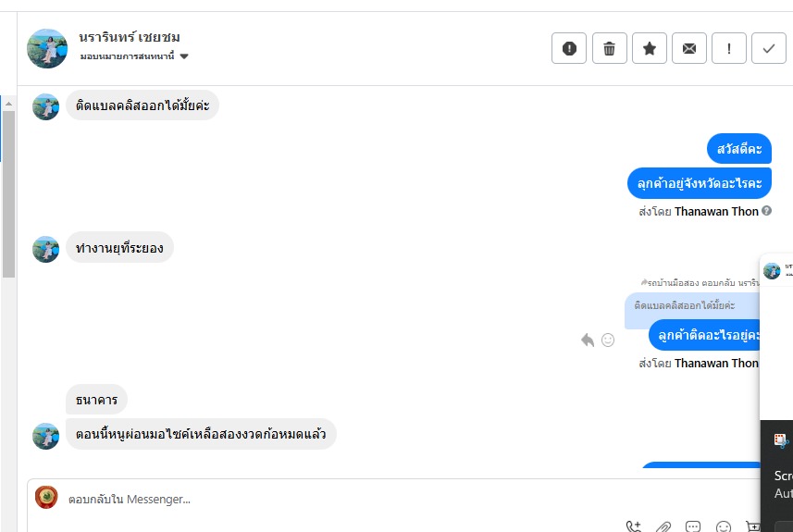Mark conversation as spam with circle exclamation icon
793x532 pixels.
pos(569,48)
